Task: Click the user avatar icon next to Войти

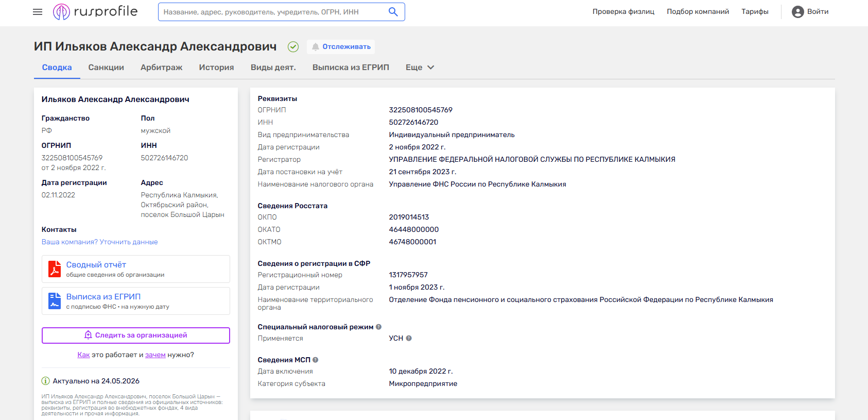Action: point(798,12)
